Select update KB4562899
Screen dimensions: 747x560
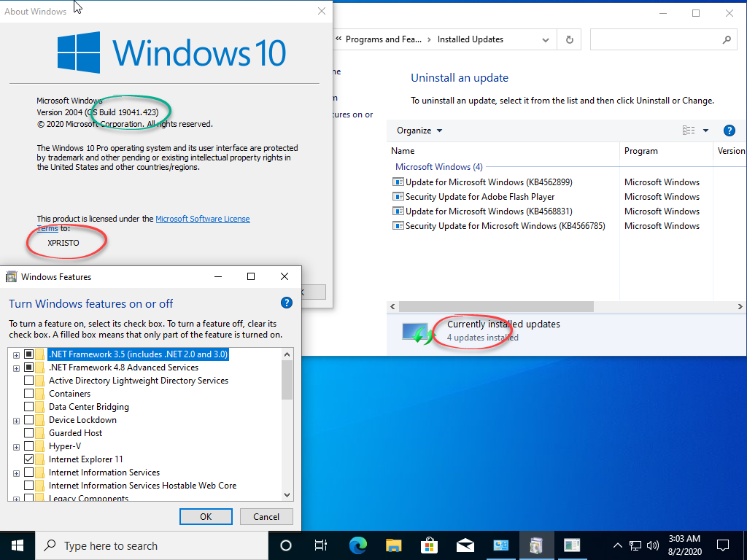489,182
